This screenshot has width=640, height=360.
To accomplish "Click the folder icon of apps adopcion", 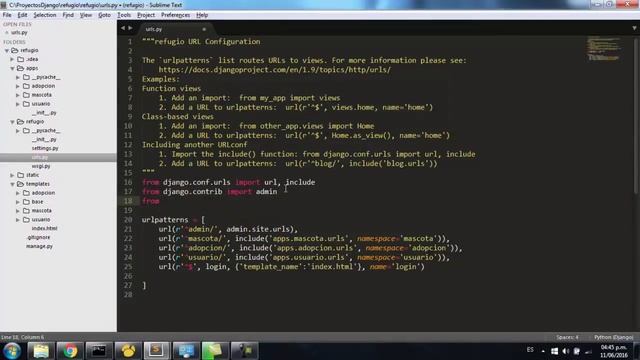I will [27, 86].
